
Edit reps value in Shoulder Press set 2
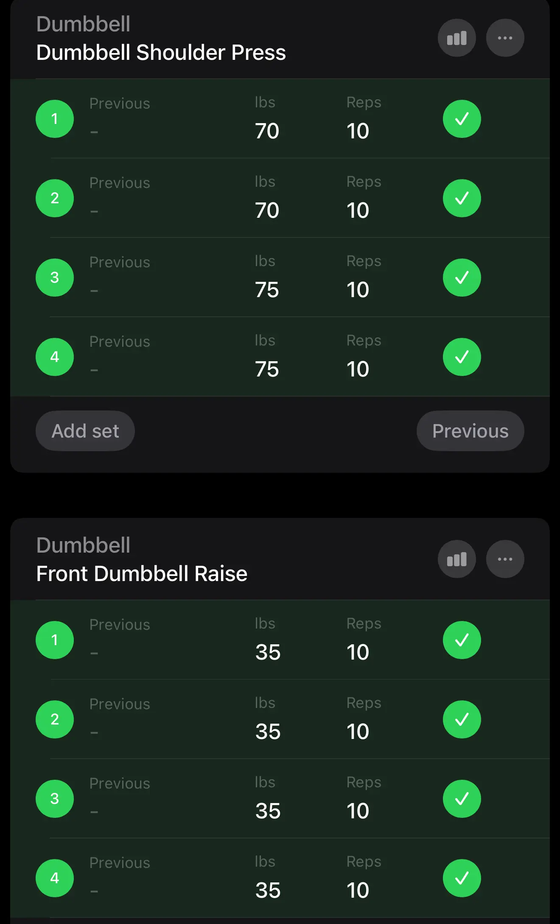pos(358,211)
